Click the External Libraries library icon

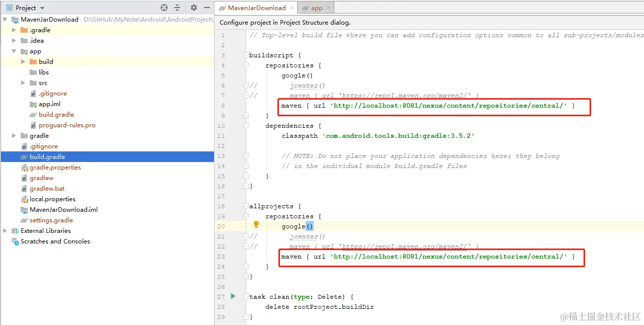point(15,231)
